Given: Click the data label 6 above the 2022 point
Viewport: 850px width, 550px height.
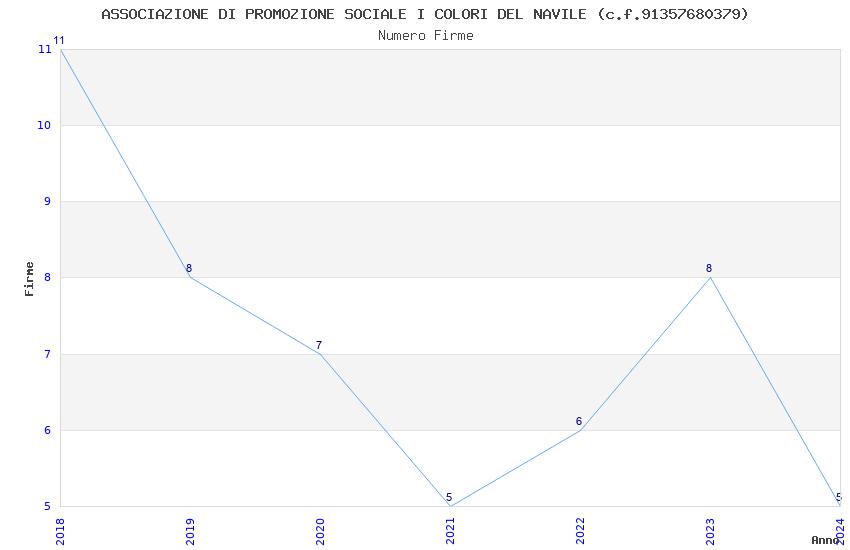Looking at the screenshot, I should (x=579, y=421).
